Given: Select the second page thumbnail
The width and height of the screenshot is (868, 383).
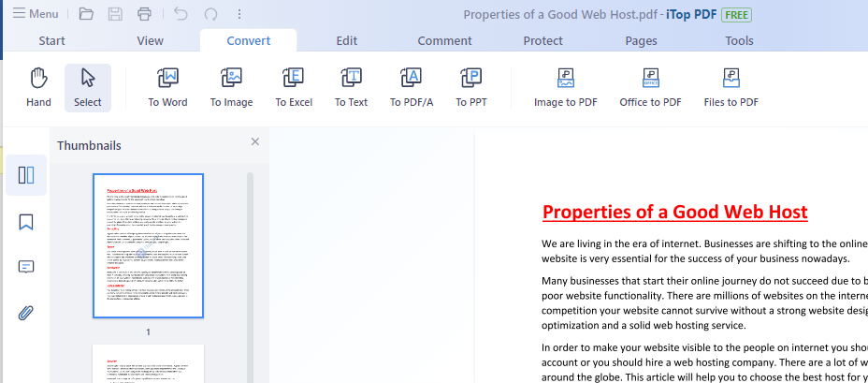Looking at the screenshot, I should [x=149, y=363].
